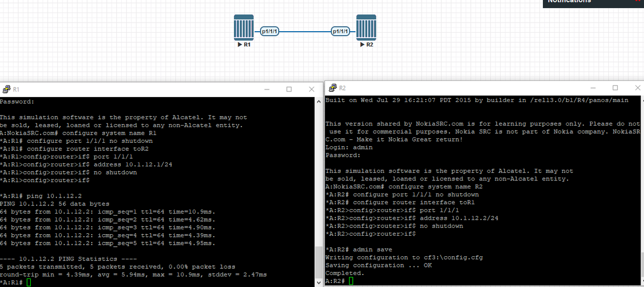Click 'configure port 1/1/1 no shutdown' in R1
644x287 pixels.
(76, 141)
